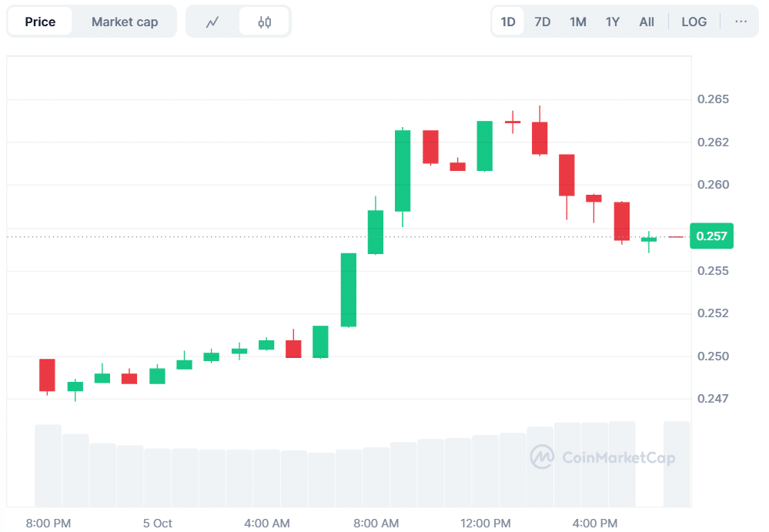Switch to the Market cap tab
Viewport: 769px width, 532px height.
(x=125, y=22)
